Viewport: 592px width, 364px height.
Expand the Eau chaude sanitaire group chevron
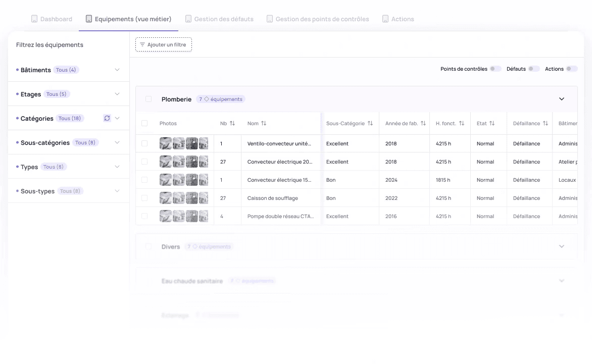(561, 281)
